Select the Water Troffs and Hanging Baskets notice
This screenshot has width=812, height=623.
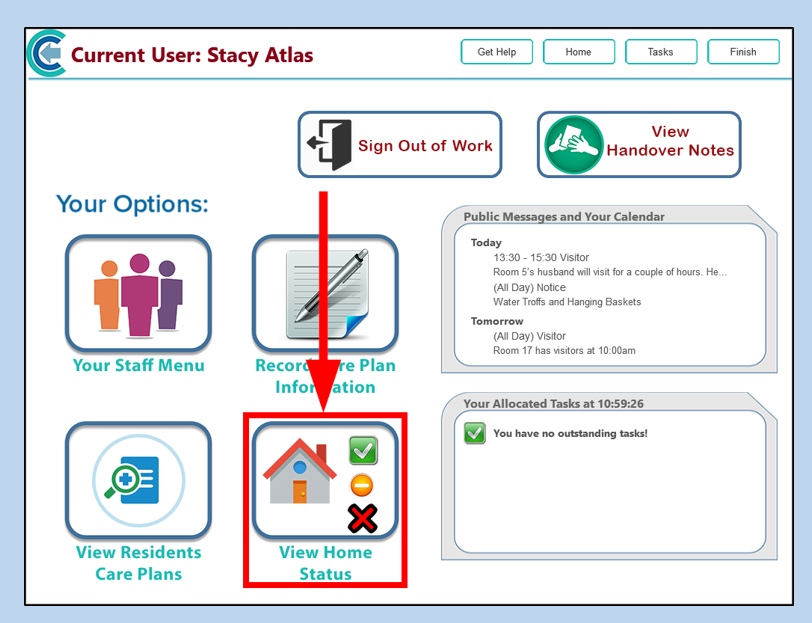[567, 302]
